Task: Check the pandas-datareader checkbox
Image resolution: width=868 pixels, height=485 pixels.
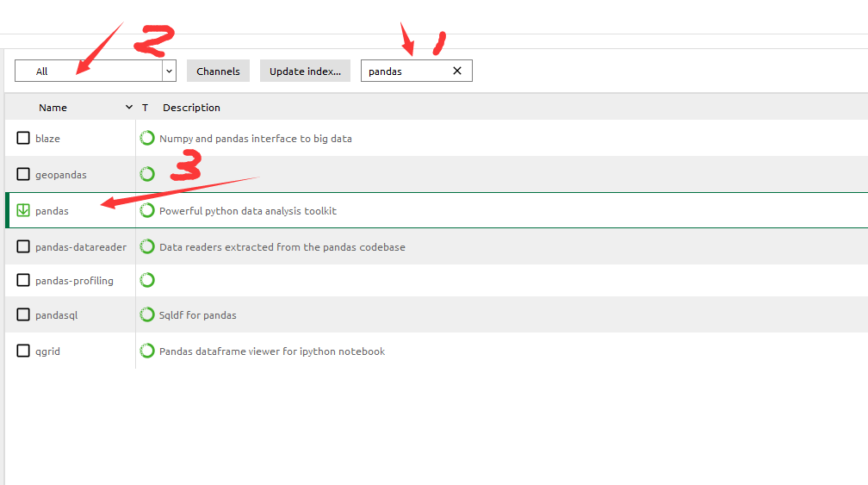Action: [23, 246]
